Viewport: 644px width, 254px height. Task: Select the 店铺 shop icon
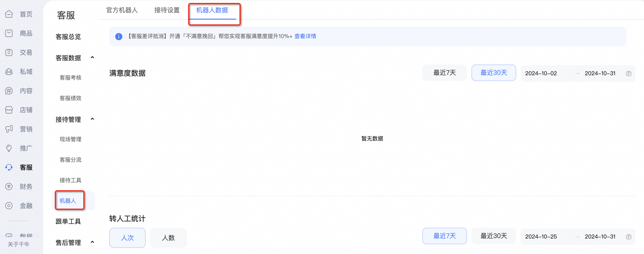click(x=9, y=110)
